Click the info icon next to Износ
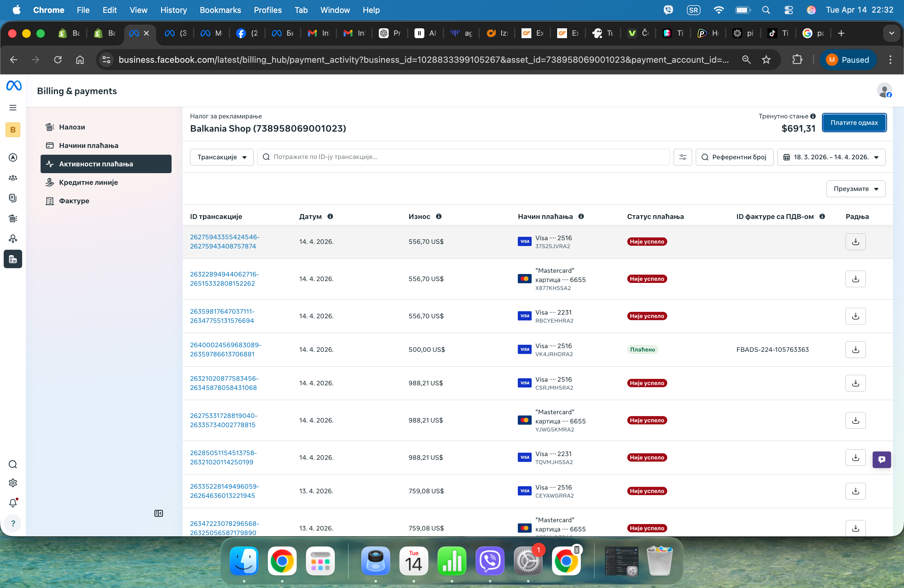The width and height of the screenshot is (904, 588). pyautogui.click(x=439, y=217)
